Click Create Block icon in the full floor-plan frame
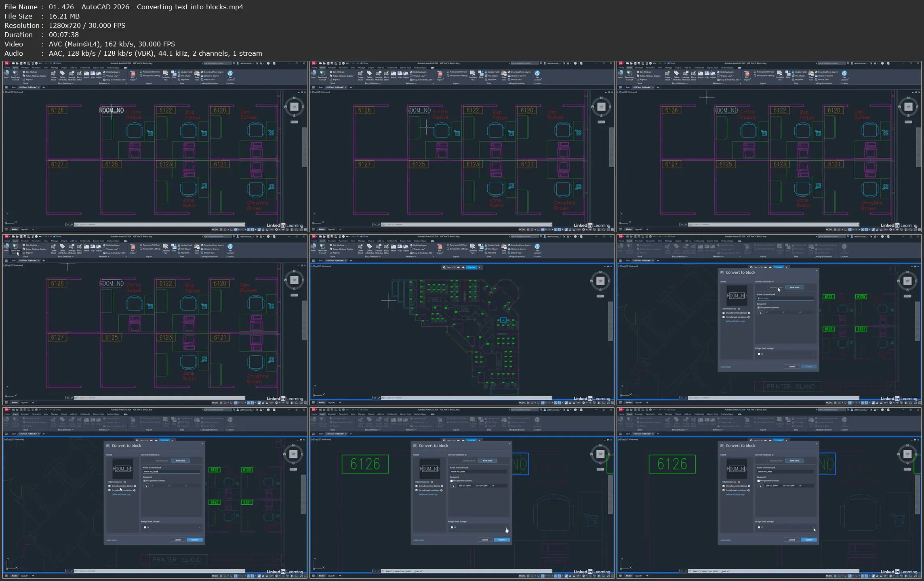Viewport: 924px width, 581px height. [x=360, y=247]
